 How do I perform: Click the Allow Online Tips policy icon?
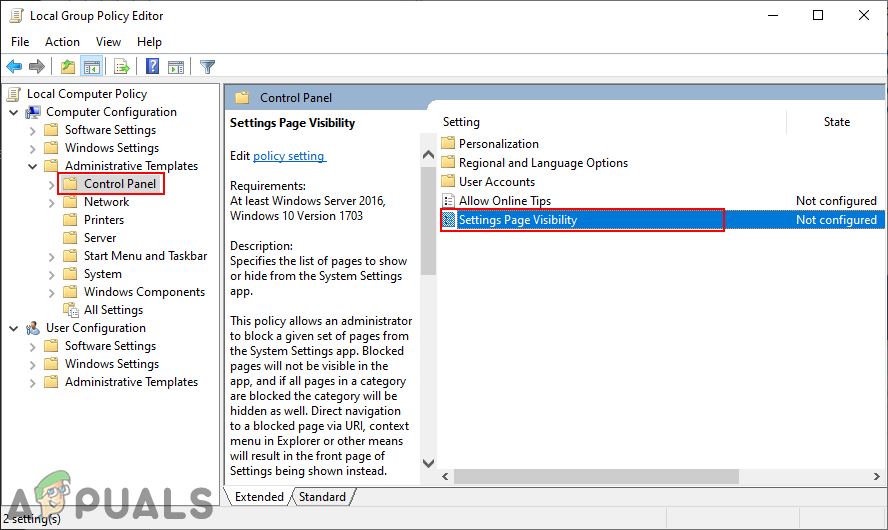coord(449,200)
